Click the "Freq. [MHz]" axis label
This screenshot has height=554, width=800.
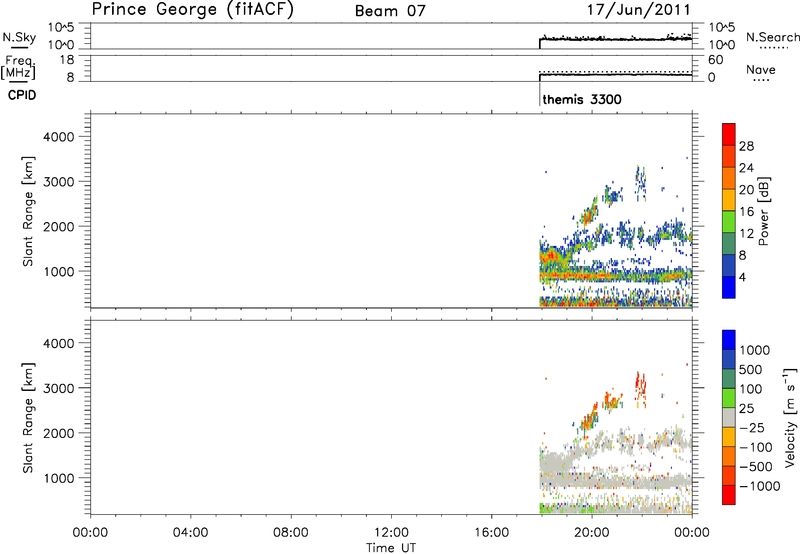coord(19,67)
